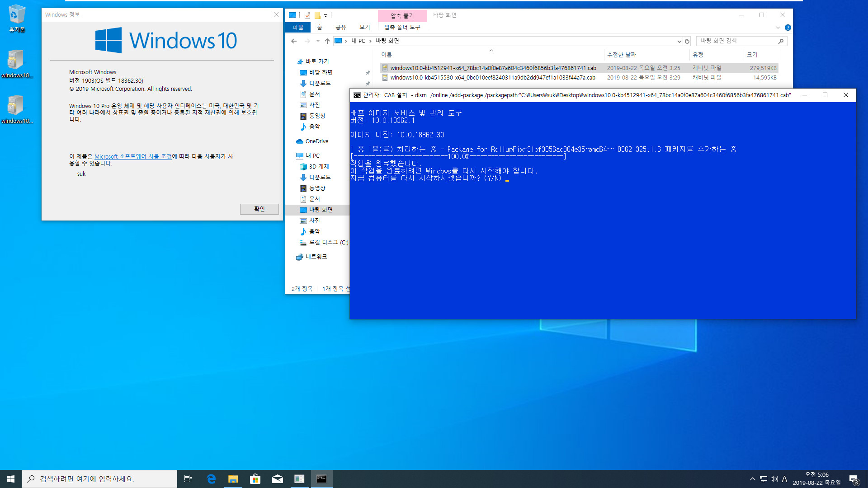Select the second windows10 cab desktop icon
This screenshot has width=868, height=488.
coord(17,109)
